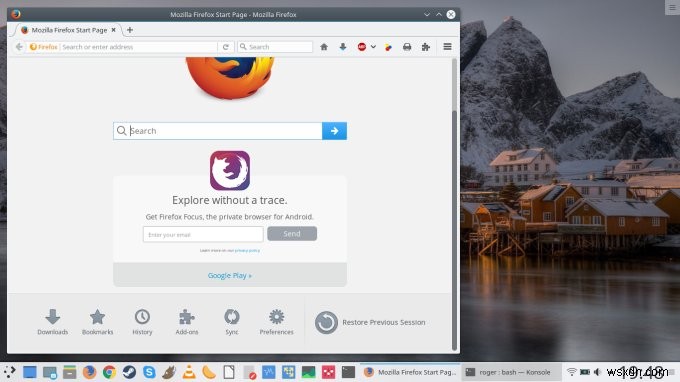Viewport: 680px width, 382px height.
Task: Open the Google Play link
Action: coord(229,275)
